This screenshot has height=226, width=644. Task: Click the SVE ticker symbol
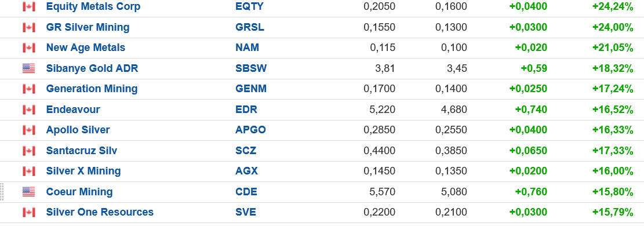pos(246,212)
